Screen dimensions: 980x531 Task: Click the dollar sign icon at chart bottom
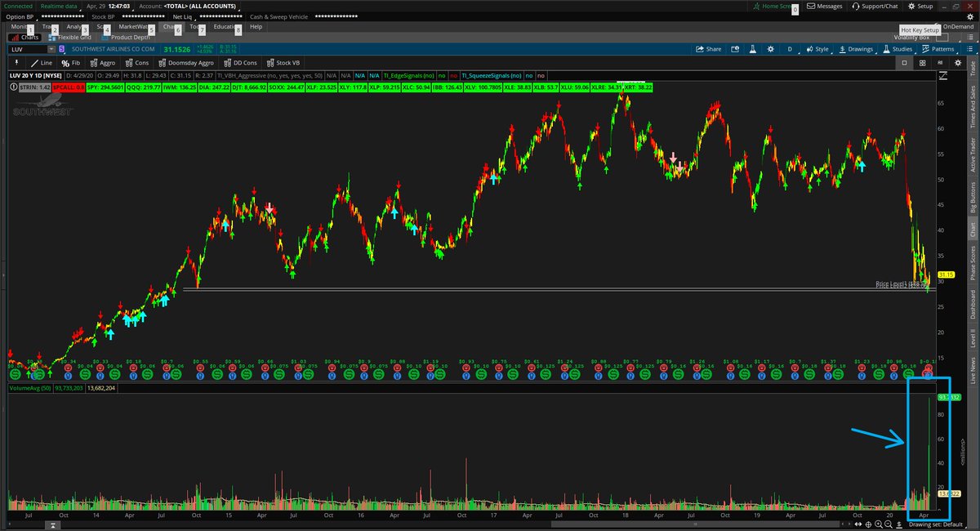pyautogui.click(x=898, y=524)
